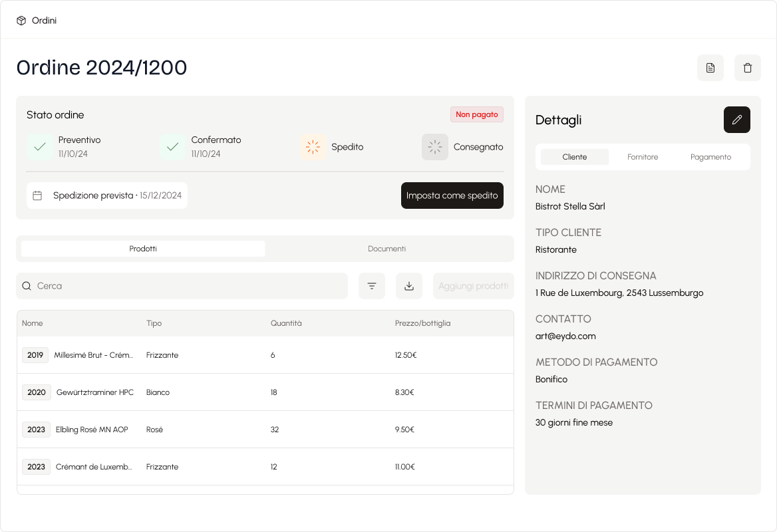Click the Consegnato spinner icon
The width and height of the screenshot is (777, 532).
tap(435, 147)
